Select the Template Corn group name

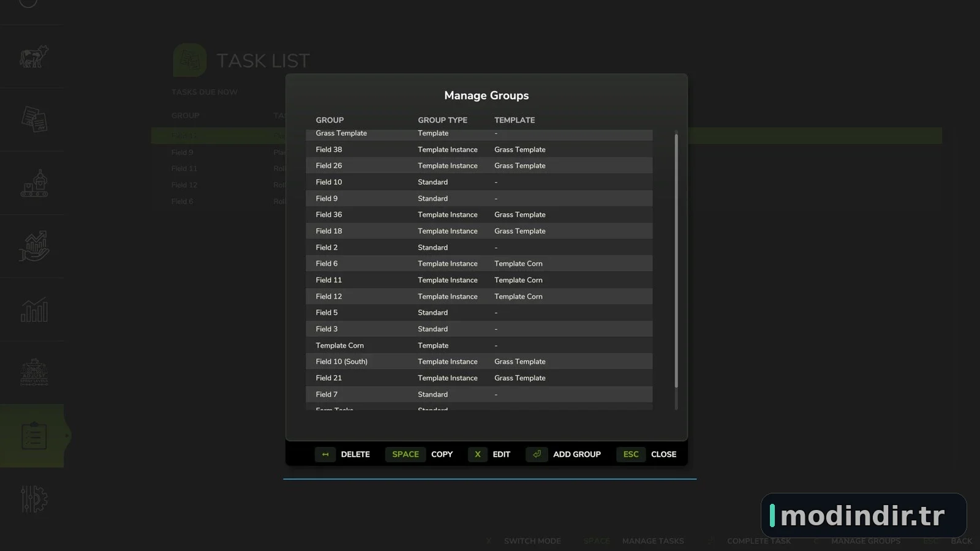tap(339, 345)
